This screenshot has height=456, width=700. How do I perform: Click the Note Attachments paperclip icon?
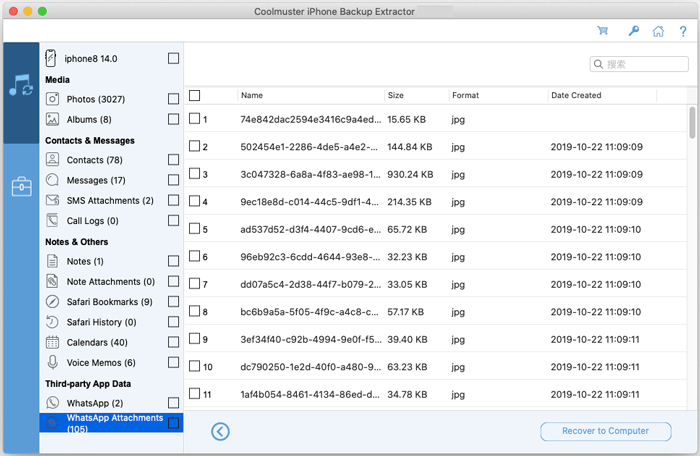tap(52, 281)
